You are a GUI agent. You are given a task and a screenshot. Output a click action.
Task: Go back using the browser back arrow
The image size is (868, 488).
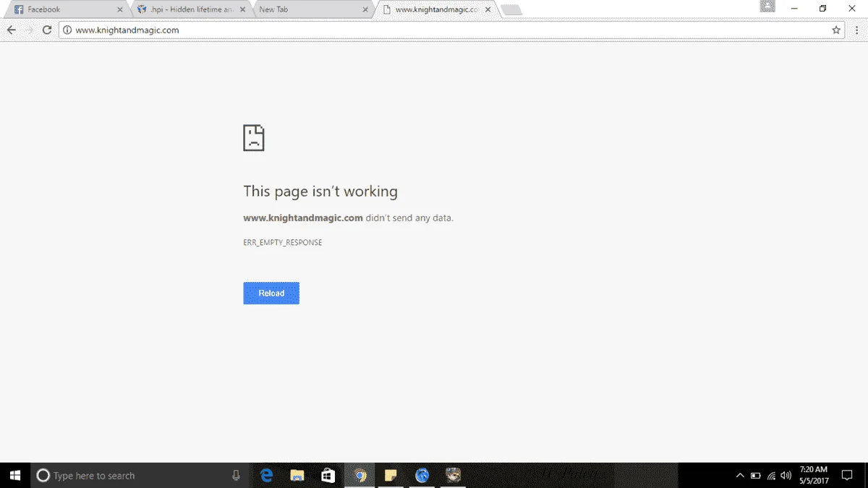click(11, 30)
